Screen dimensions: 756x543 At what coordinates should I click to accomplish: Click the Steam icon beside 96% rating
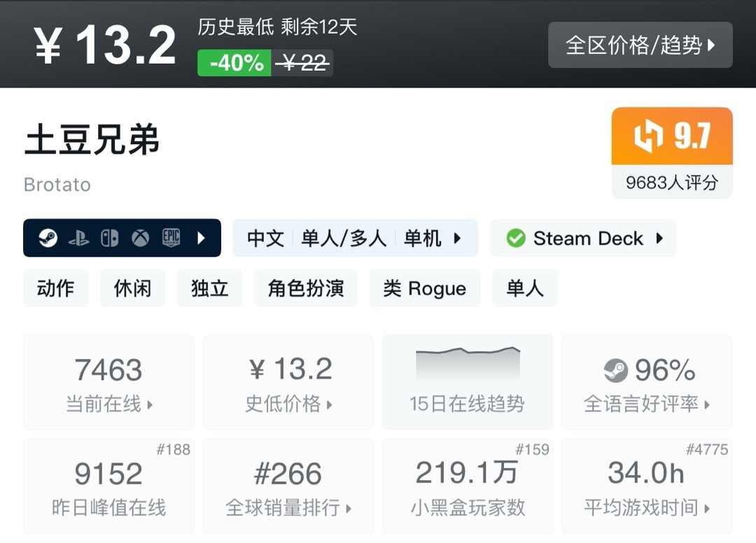[x=615, y=370]
